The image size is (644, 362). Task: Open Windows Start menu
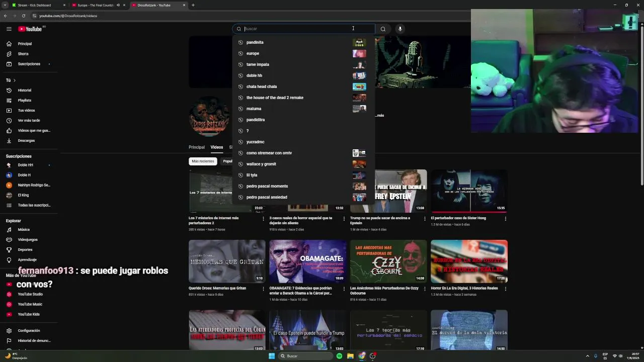tap(272, 356)
